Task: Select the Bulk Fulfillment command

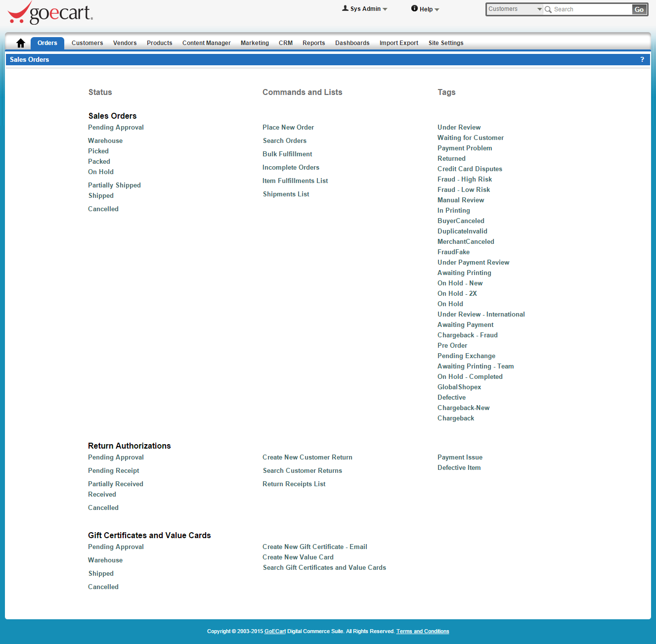Action: [287, 154]
